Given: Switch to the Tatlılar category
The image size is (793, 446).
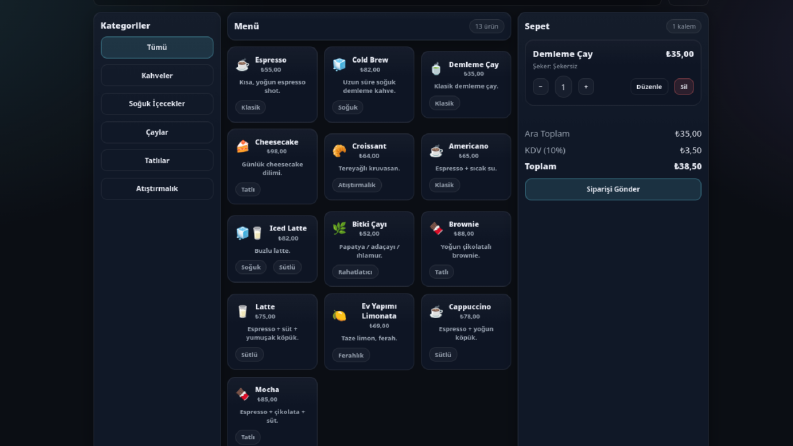Looking at the screenshot, I should (x=157, y=160).
